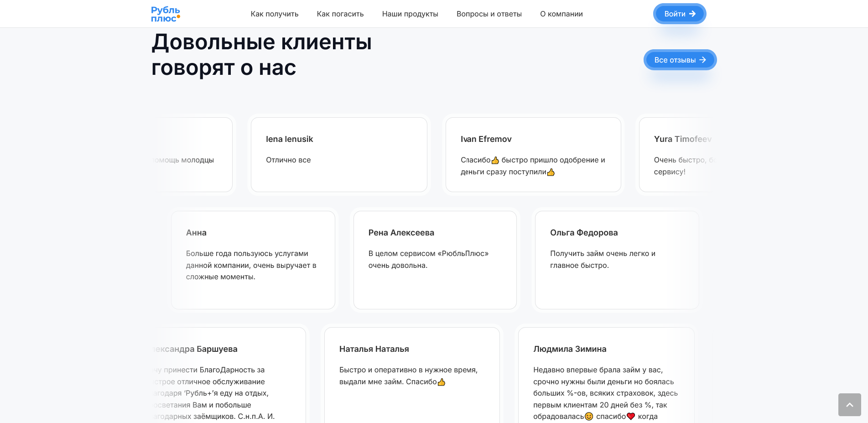Navigate to О компании

coord(561,14)
